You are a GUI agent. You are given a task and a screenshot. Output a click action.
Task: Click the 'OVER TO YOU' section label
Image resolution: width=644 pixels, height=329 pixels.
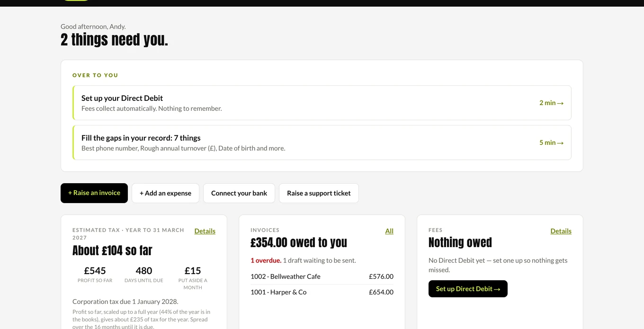pos(95,75)
